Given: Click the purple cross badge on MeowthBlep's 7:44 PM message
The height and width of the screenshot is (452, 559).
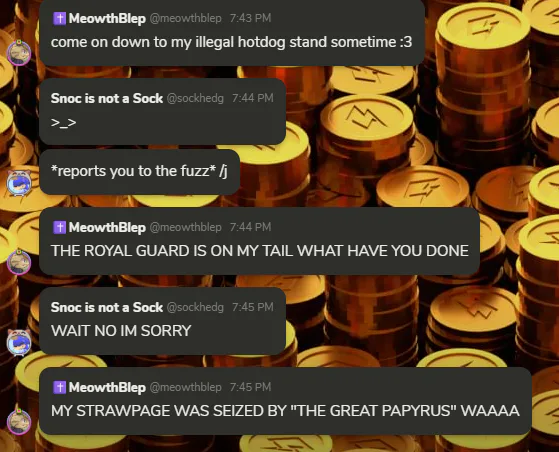Looking at the screenshot, I should (60, 227).
